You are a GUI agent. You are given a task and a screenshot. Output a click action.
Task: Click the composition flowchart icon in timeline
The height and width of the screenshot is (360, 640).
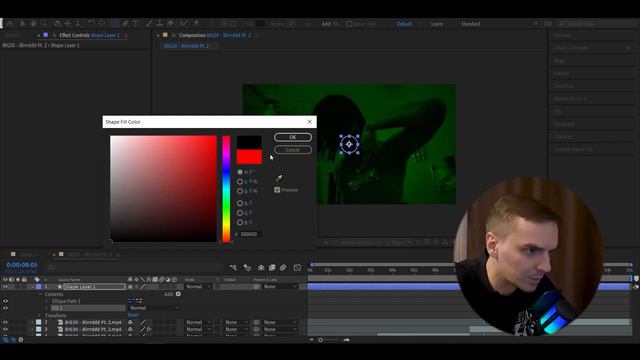point(233,268)
